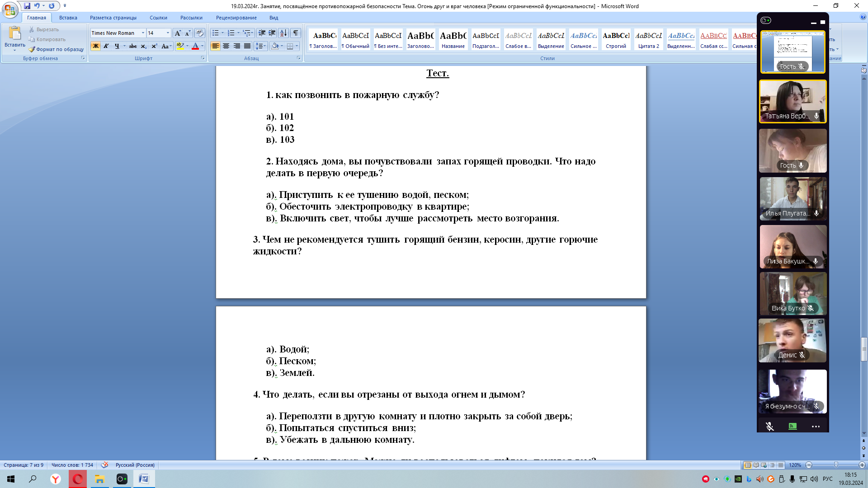Apply the Цитата 2 style

(648, 40)
